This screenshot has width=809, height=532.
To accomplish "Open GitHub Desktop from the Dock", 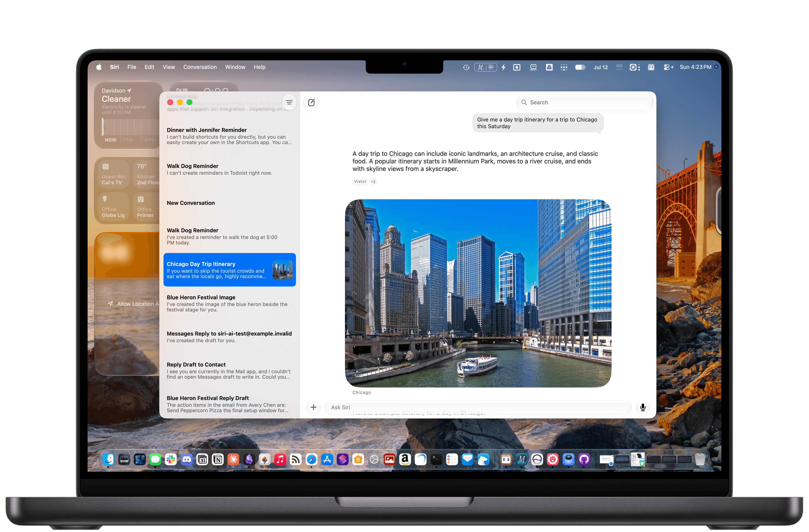I will point(584,460).
